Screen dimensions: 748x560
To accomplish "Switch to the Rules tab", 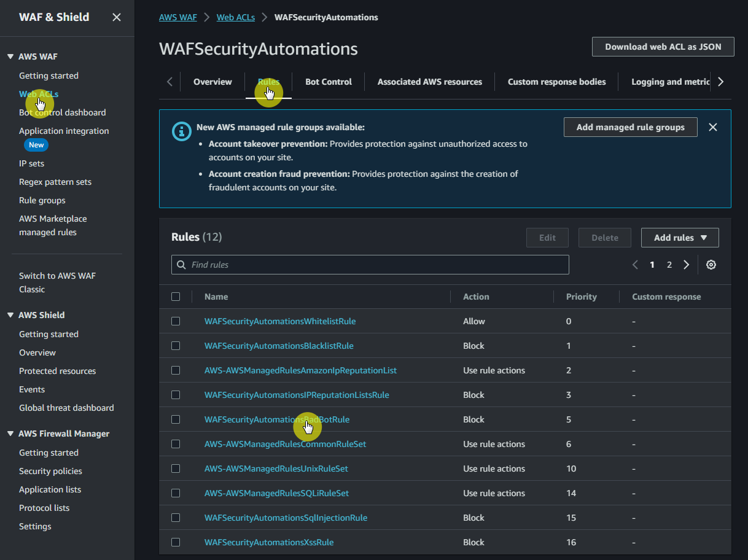I will [268, 82].
